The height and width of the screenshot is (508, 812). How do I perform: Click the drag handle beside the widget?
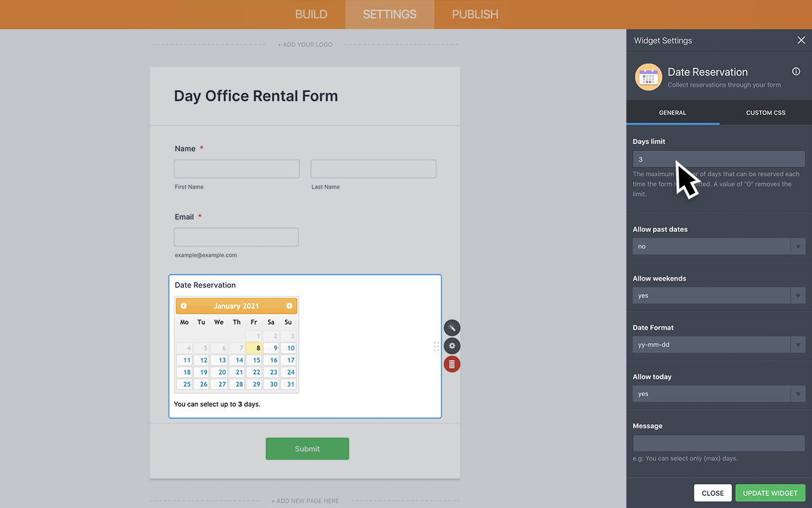436,346
